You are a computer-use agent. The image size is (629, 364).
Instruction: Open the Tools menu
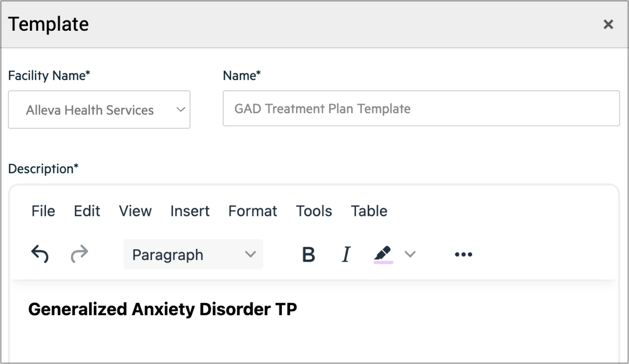pyautogui.click(x=314, y=211)
